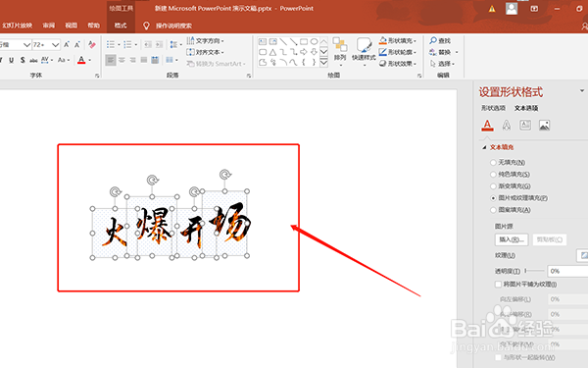Select the right arrow shape

[304, 52]
